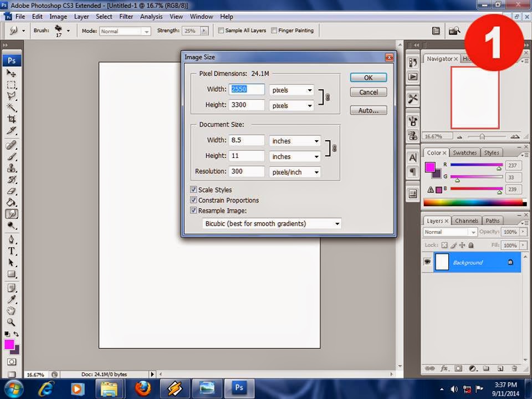Open the Analysis menu

(x=151, y=17)
